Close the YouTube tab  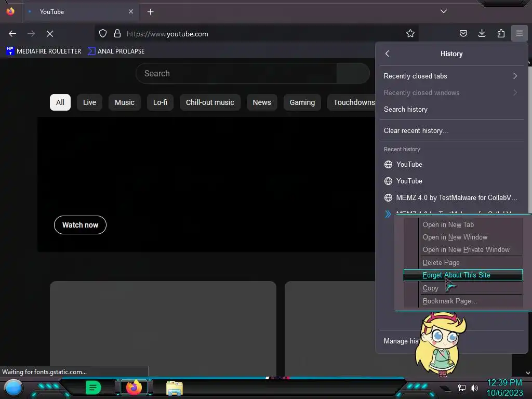click(x=131, y=11)
